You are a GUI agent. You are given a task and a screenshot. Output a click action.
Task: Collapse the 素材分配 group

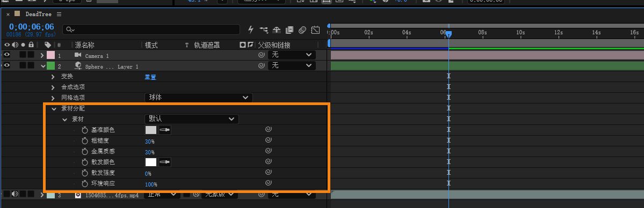point(54,109)
